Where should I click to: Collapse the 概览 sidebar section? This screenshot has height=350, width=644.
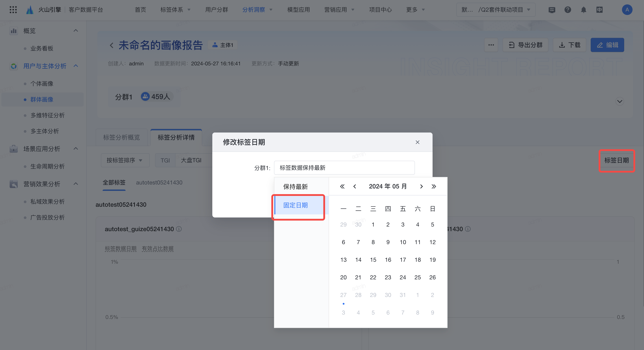(76, 31)
